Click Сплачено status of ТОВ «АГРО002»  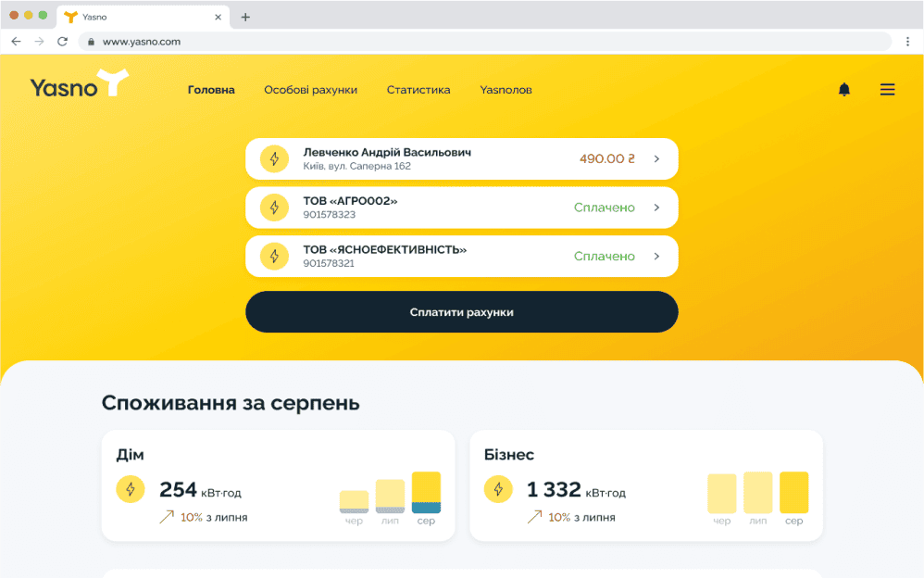click(x=604, y=208)
